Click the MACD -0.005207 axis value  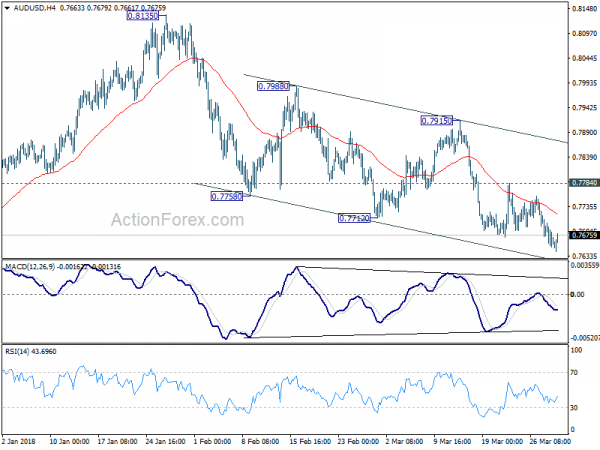point(585,338)
